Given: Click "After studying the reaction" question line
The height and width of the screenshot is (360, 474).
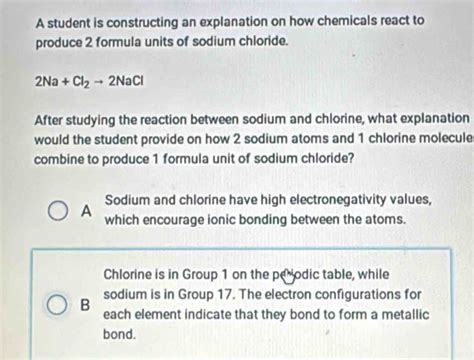Looking at the screenshot, I should [x=252, y=119].
